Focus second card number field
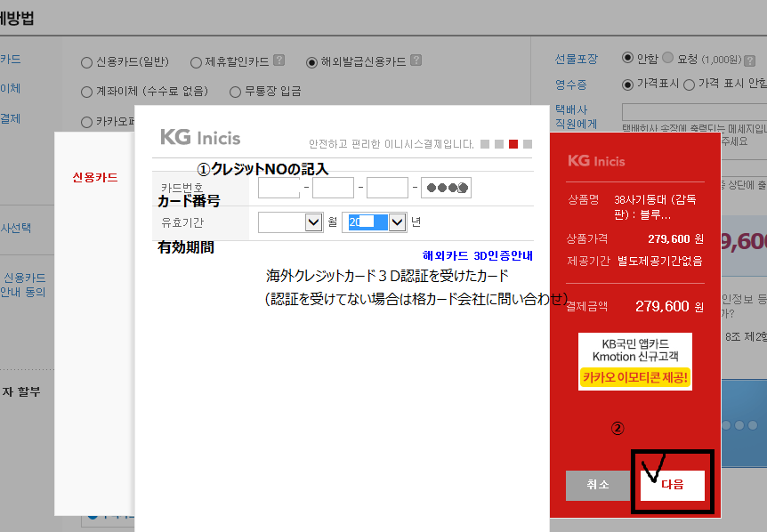 click(x=333, y=188)
